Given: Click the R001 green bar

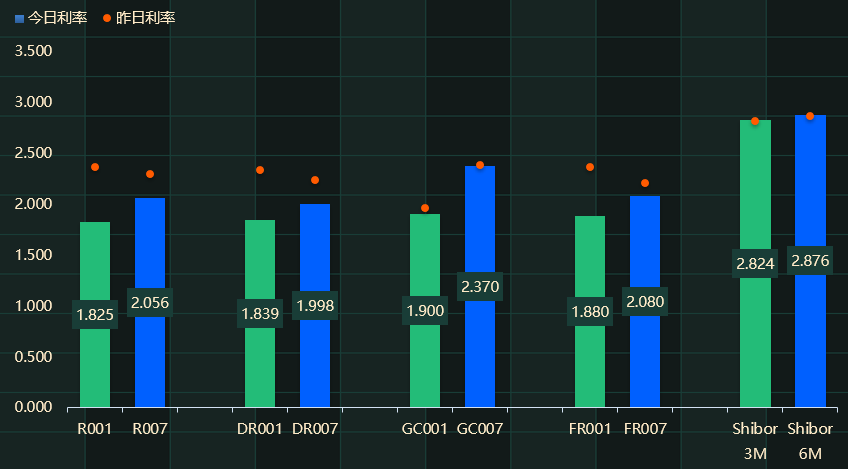Looking at the screenshot, I should pos(95,314).
